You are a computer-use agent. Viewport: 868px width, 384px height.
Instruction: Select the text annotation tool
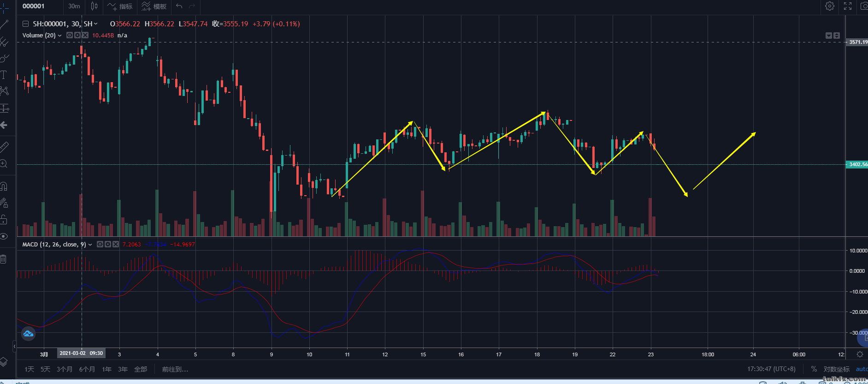(4, 75)
